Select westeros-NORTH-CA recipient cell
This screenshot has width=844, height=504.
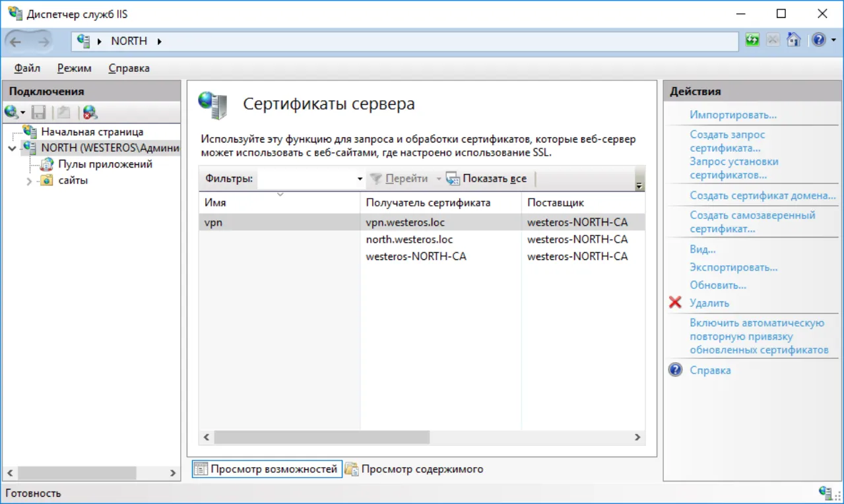click(x=416, y=257)
